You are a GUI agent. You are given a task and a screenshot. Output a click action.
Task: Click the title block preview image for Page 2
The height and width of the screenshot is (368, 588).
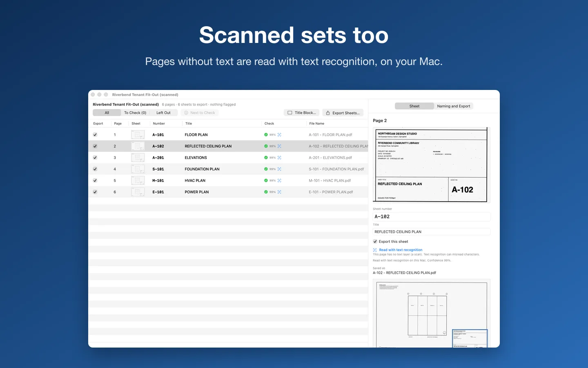click(432, 165)
